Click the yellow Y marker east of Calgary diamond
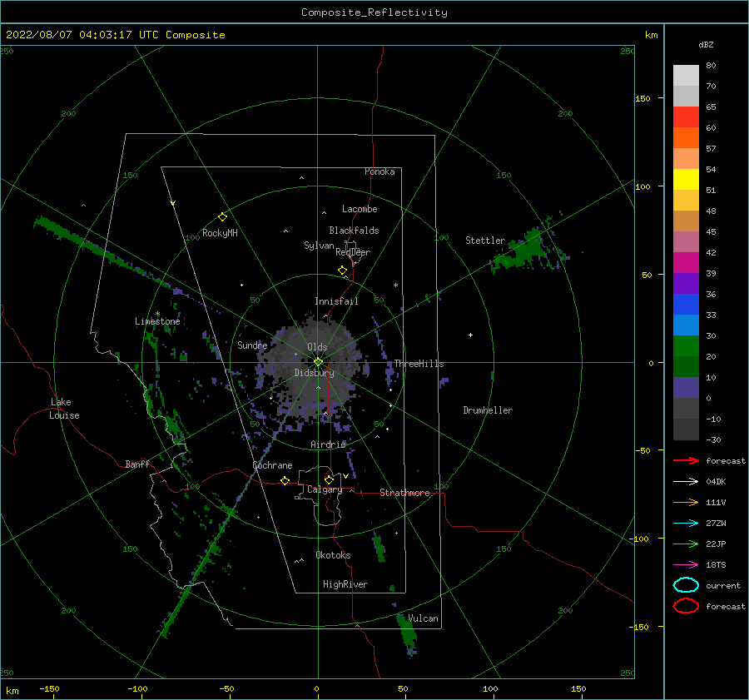This screenshot has width=749, height=700. coord(346,476)
